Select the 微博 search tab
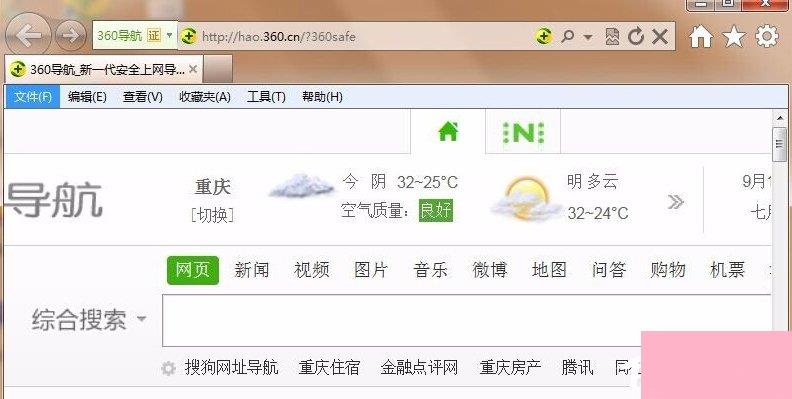Image resolution: width=792 pixels, height=399 pixels. (x=489, y=270)
